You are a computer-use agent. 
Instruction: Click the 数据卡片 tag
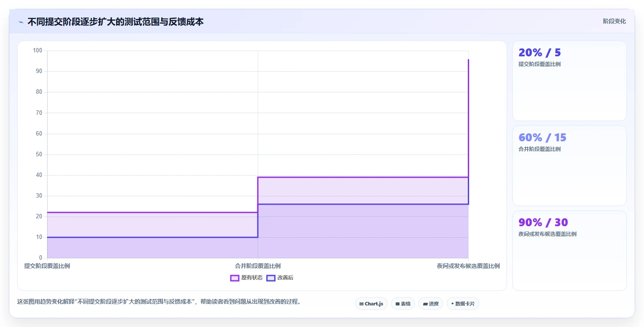(x=463, y=304)
